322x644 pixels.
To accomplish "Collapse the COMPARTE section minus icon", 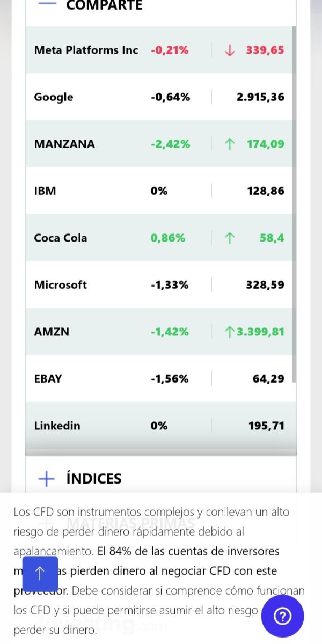I will tap(47, 4).
